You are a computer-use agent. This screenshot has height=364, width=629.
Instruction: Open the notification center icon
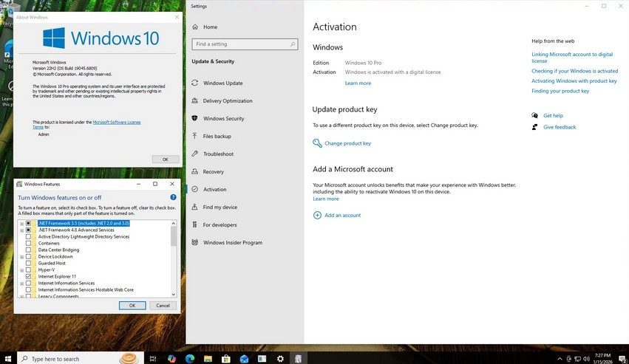622,359
